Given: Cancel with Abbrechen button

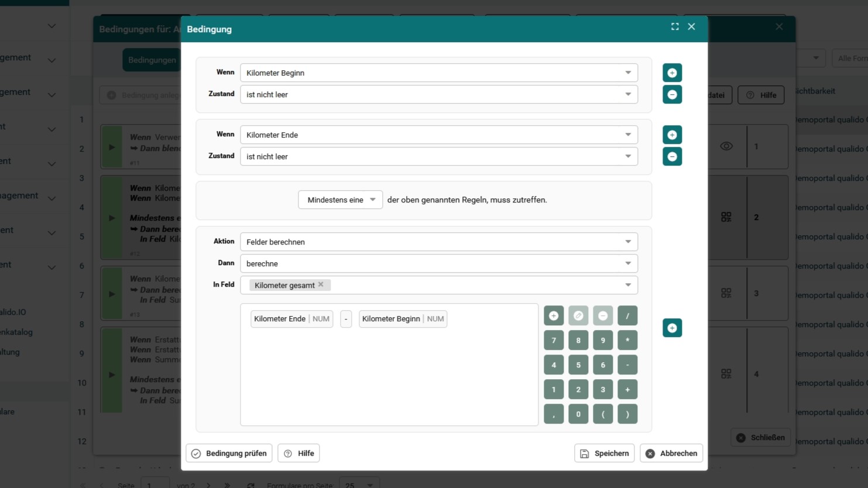Looking at the screenshot, I should [671, 453].
